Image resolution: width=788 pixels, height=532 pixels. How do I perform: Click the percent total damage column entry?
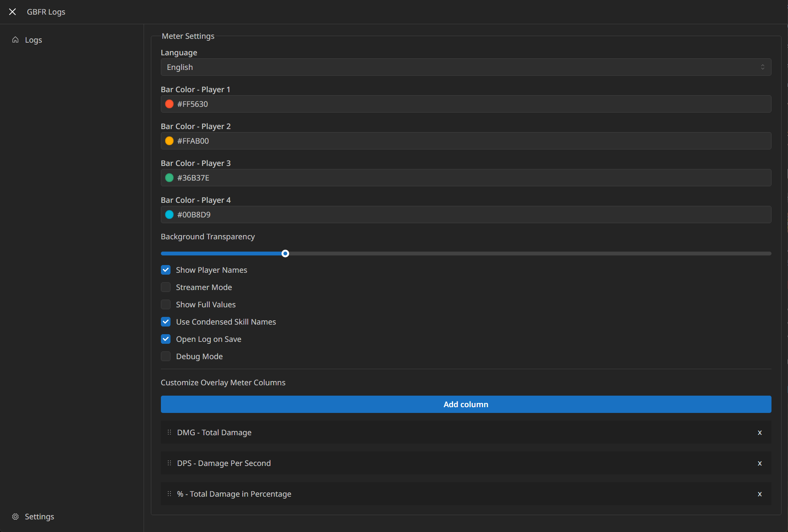(x=466, y=494)
